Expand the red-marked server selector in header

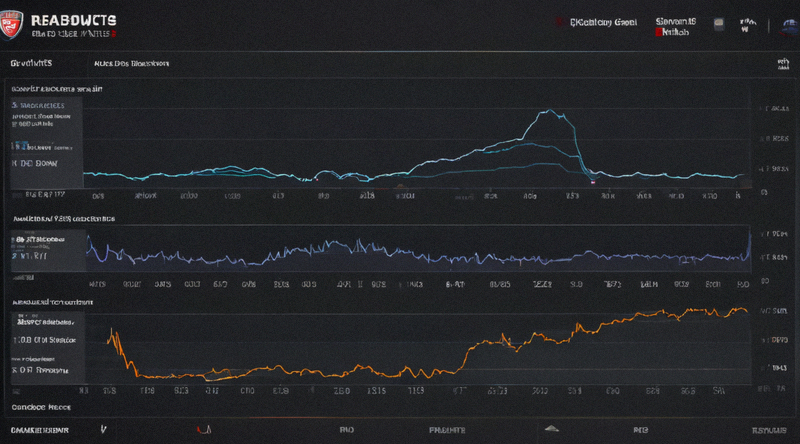click(x=676, y=27)
